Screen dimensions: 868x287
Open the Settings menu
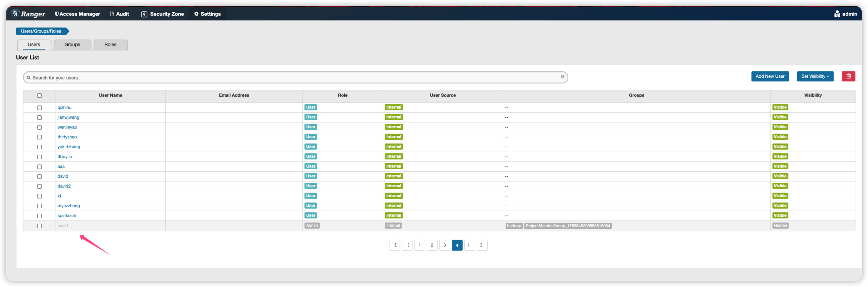pyautogui.click(x=207, y=14)
